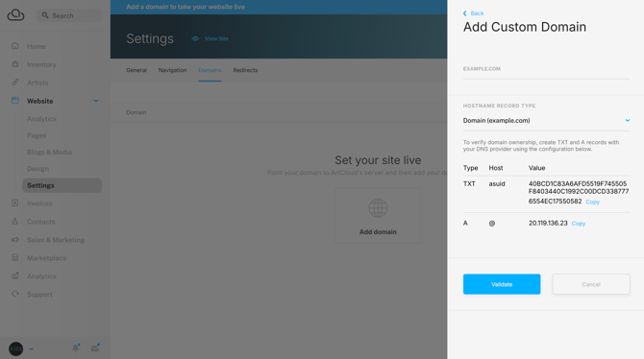
Task: Click the ArtCloud cloud logo
Action: coord(15,14)
